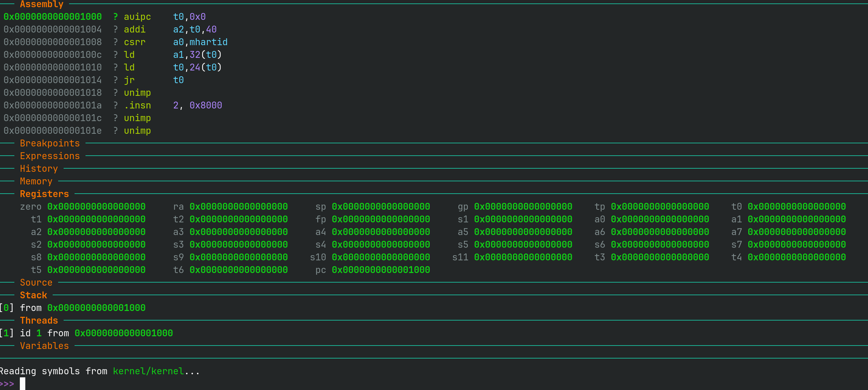Click the Stack section header

(x=33, y=295)
